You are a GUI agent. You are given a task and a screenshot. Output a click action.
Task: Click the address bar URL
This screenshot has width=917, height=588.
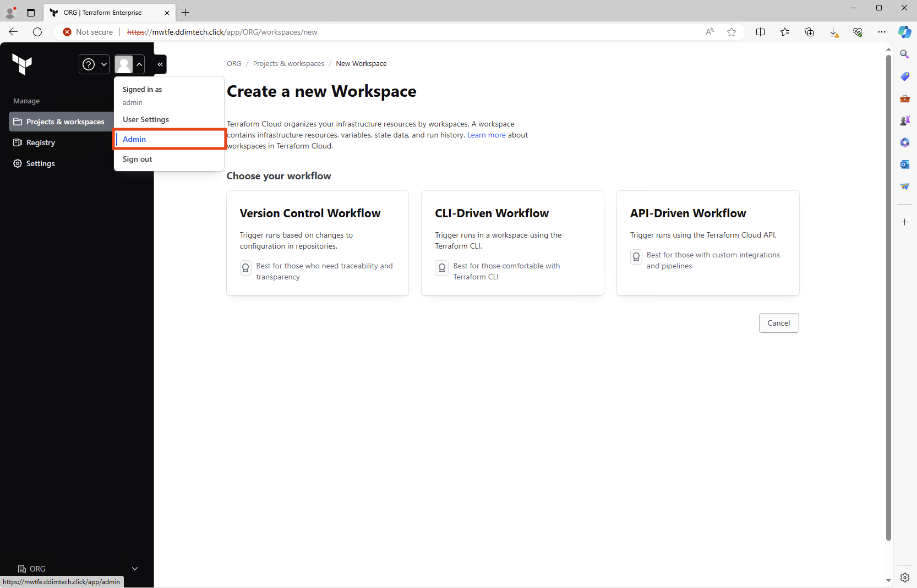click(222, 32)
